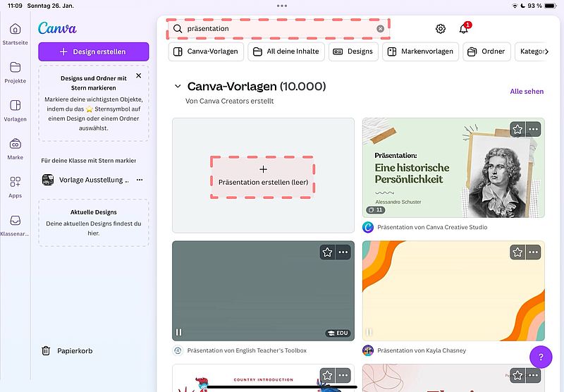Open options for Kayla Chasney template

534,252
